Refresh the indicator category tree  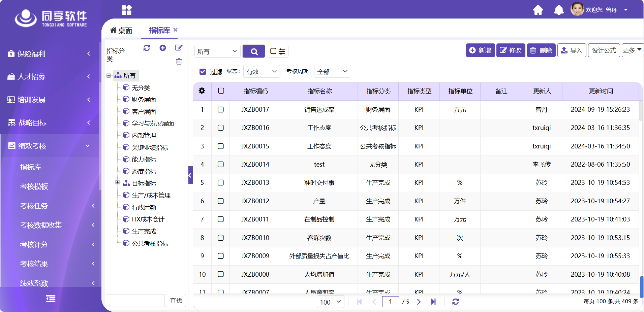click(147, 48)
